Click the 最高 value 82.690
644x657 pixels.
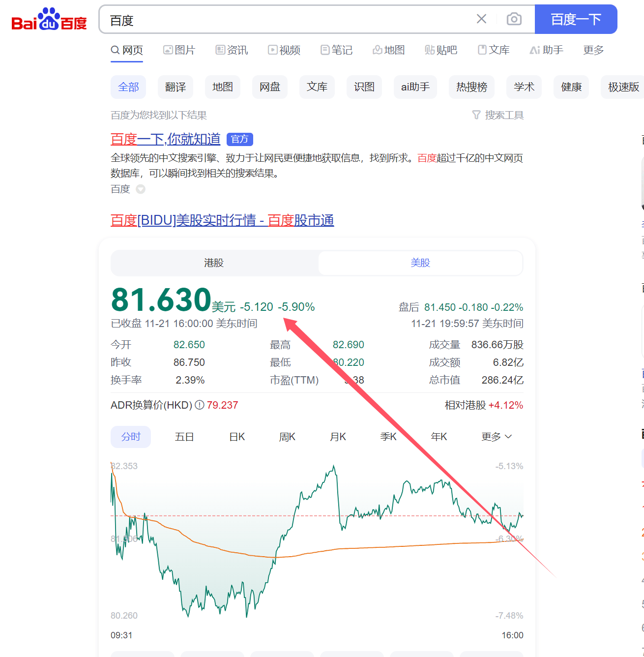349,345
